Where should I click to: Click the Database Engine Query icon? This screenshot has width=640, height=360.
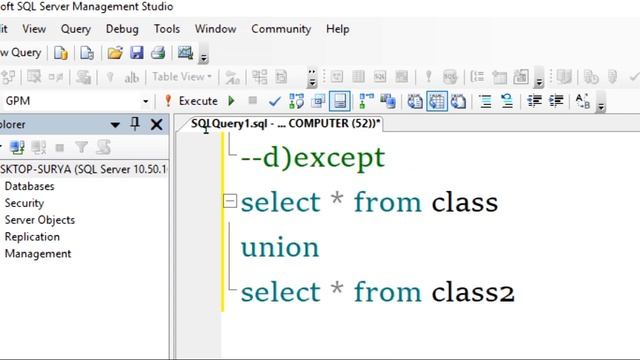tap(60, 53)
